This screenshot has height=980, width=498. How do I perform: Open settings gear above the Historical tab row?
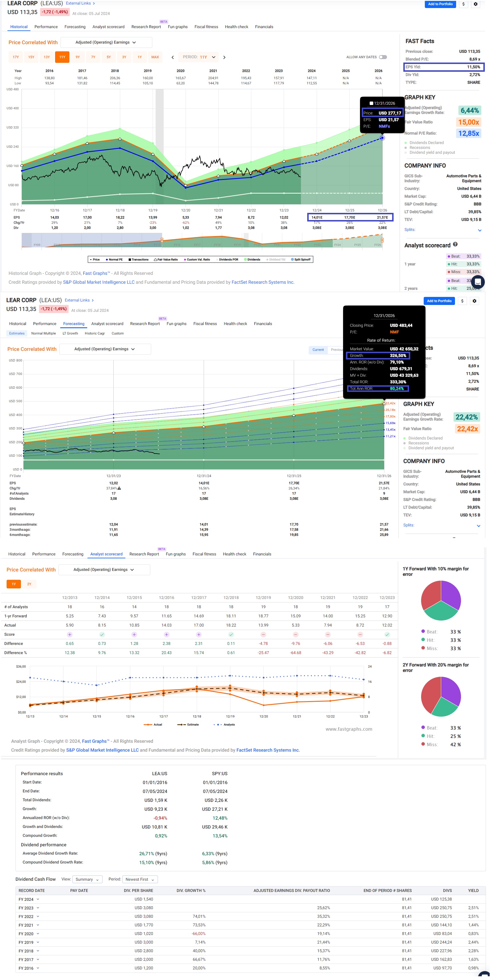point(476,4)
